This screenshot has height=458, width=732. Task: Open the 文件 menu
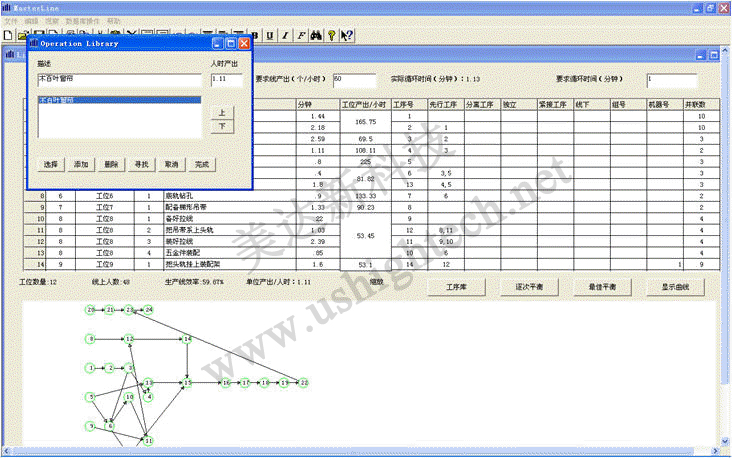click(x=10, y=20)
